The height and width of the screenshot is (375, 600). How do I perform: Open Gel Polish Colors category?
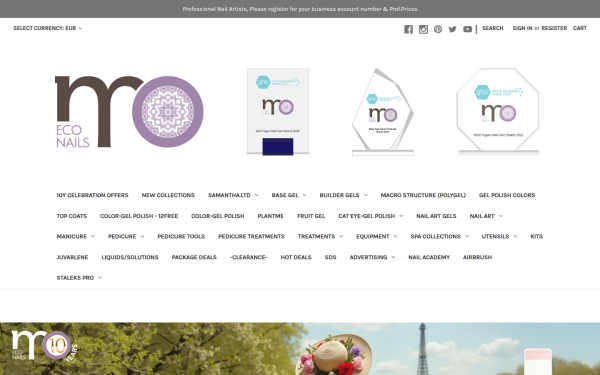(x=507, y=195)
